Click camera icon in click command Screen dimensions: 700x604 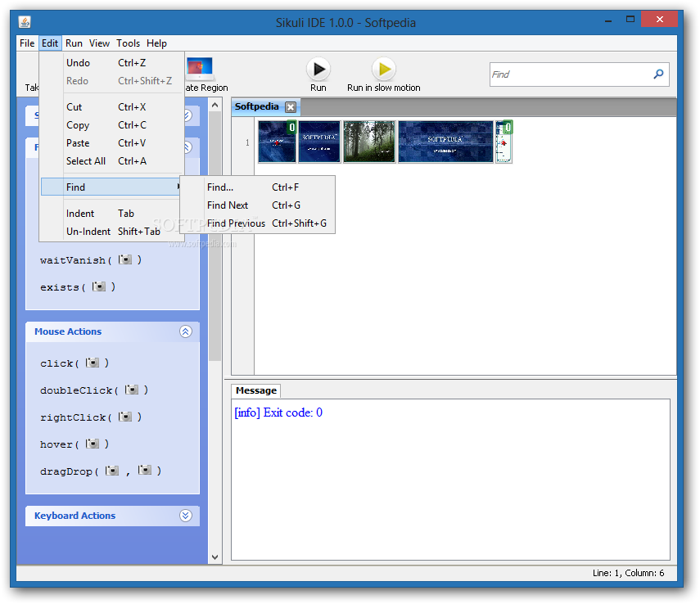[93, 362]
